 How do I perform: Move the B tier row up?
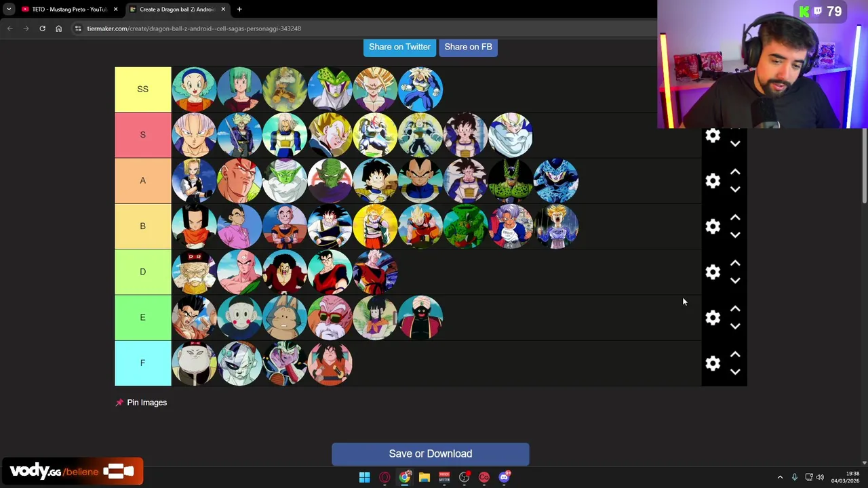735,218
